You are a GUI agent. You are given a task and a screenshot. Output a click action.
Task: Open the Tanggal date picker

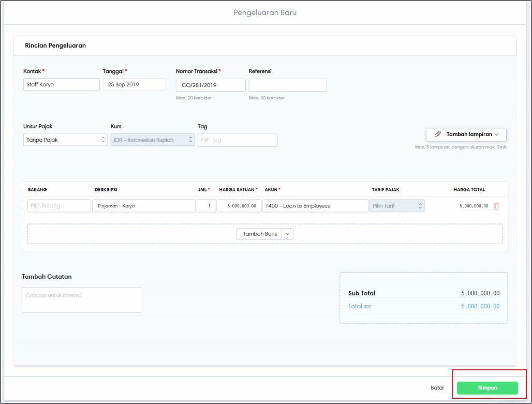coord(135,84)
